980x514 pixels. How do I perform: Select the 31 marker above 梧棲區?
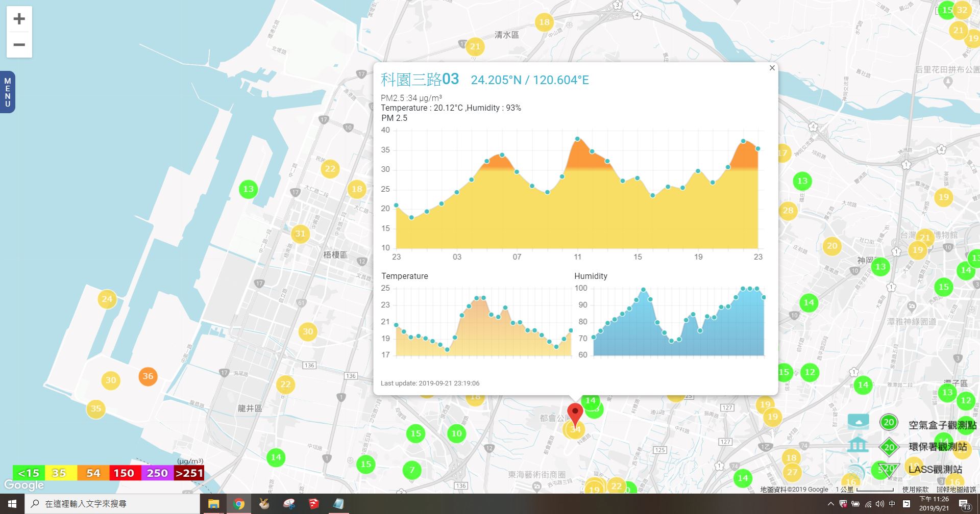300,234
